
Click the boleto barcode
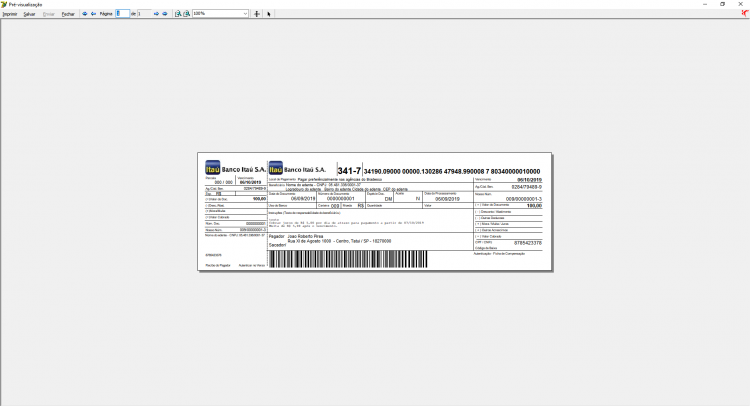348,259
